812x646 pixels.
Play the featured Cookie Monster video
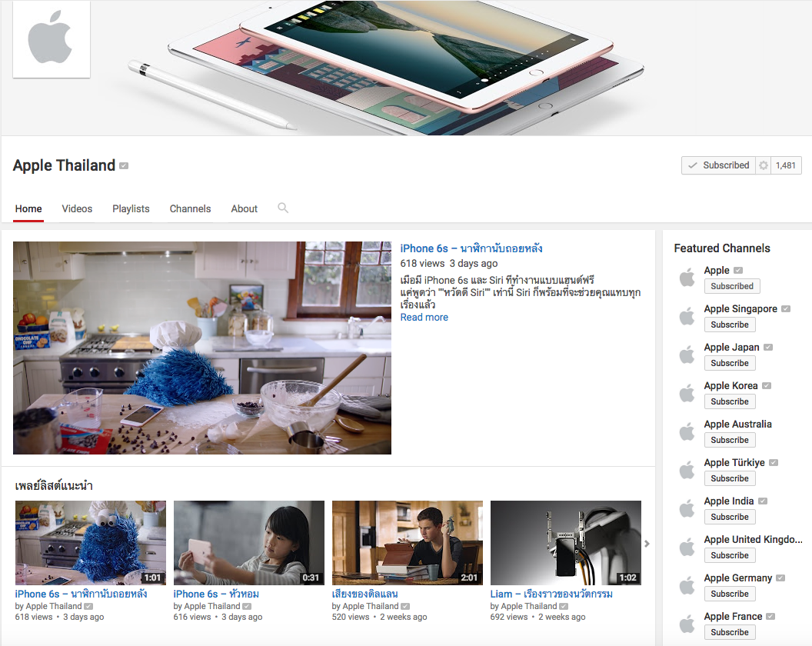pyautogui.click(x=202, y=348)
